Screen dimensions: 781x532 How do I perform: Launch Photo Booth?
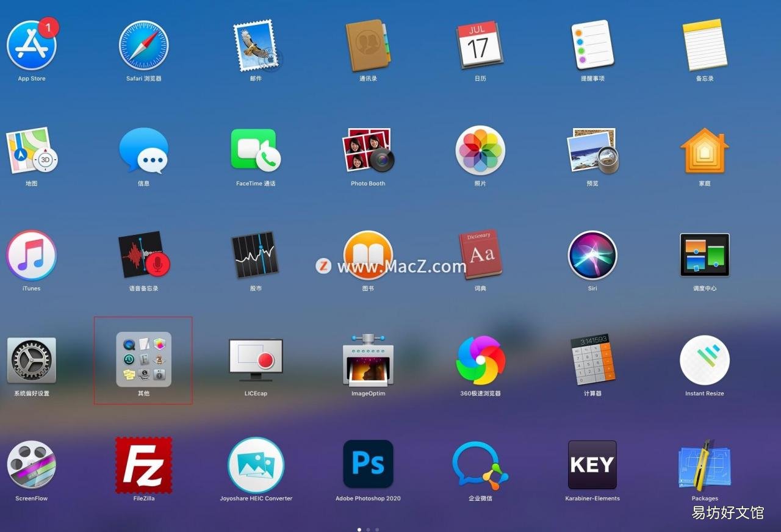click(368, 150)
